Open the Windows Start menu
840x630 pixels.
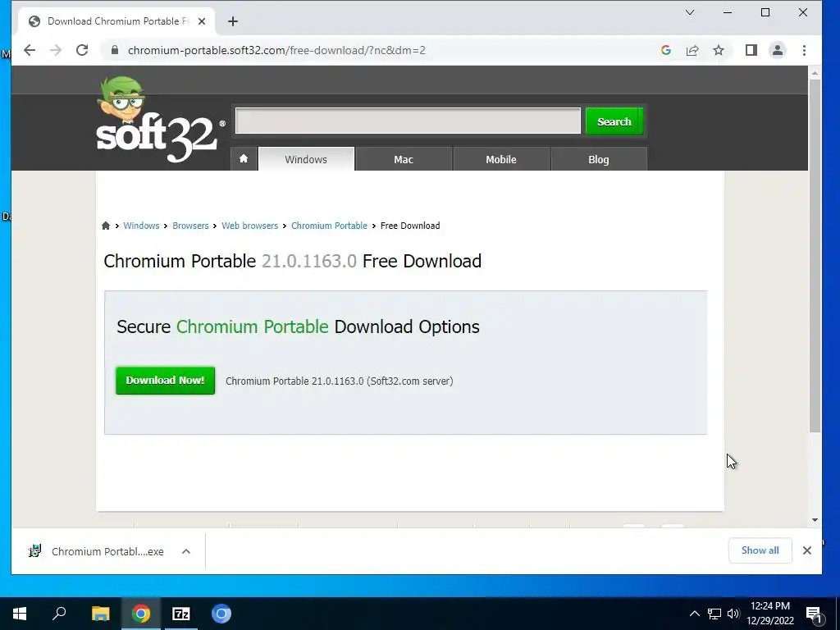coord(20,614)
